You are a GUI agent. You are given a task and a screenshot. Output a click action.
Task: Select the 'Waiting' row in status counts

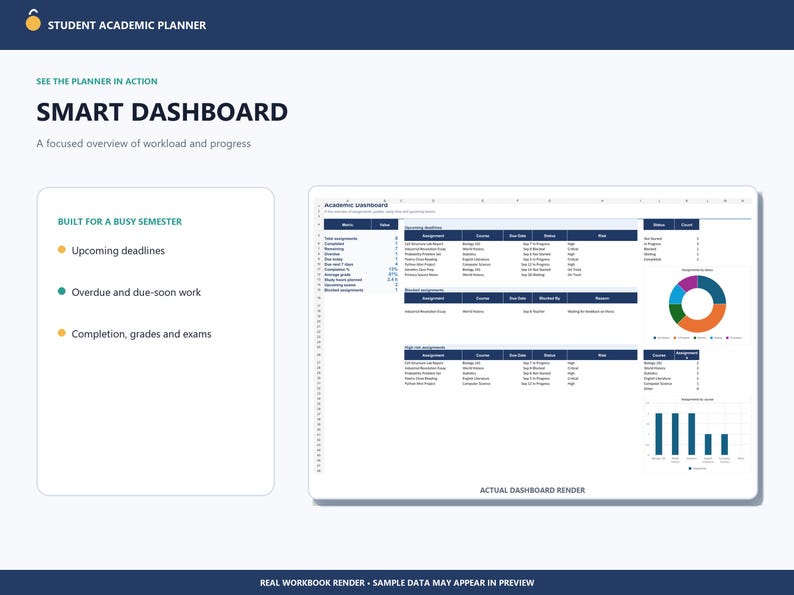pos(671,254)
